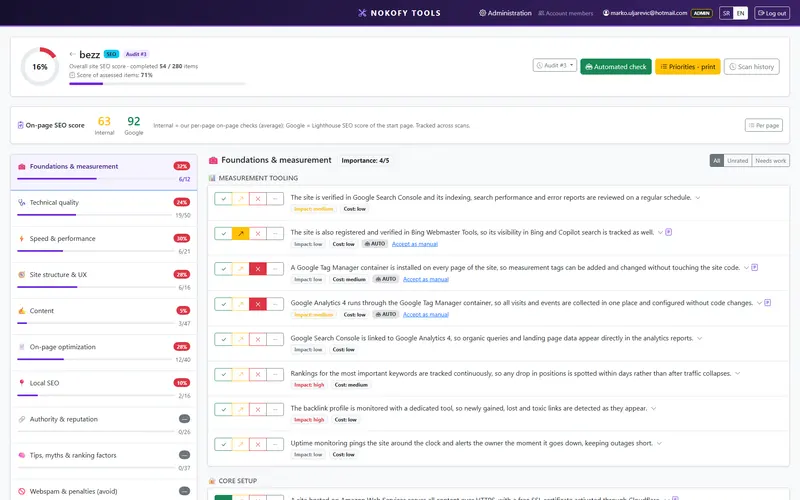Mark Google Tag Manager container item not applicable
This screenshot has height=500, width=800.
click(x=275, y=269)
